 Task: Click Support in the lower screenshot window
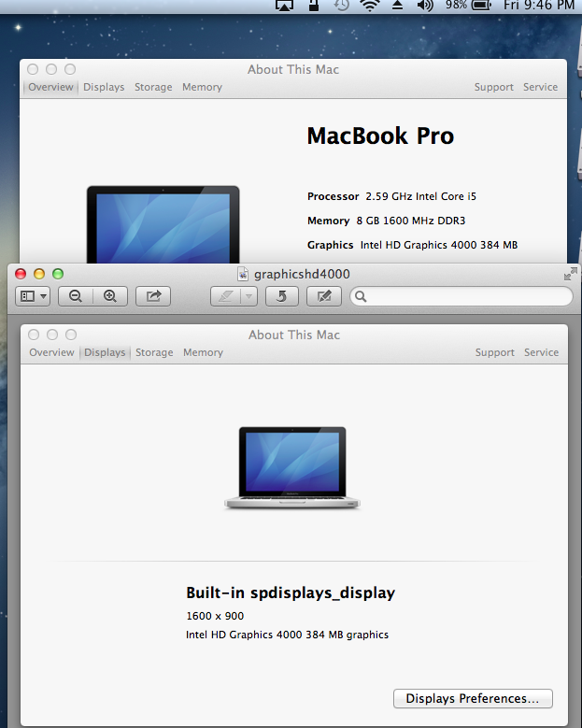pos(495,352)
